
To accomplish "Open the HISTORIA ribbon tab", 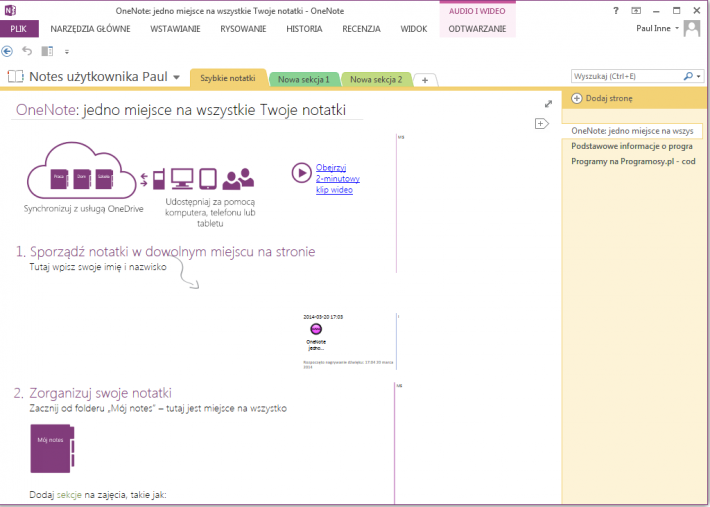I will click(304, 29).
